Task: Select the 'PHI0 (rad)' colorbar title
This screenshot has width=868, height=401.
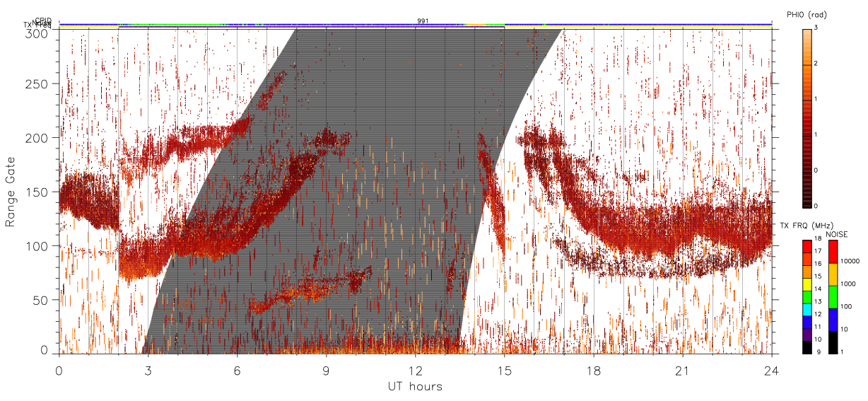Action: [807, 14]
